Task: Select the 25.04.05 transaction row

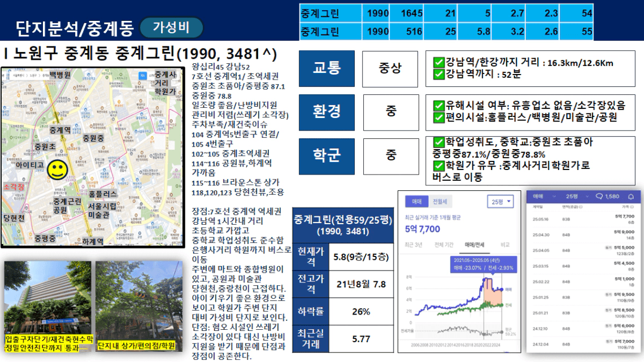Action: click(583, 250)
